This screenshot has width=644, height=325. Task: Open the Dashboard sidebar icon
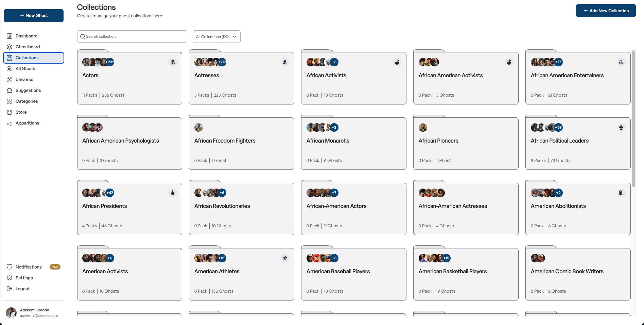10,36
